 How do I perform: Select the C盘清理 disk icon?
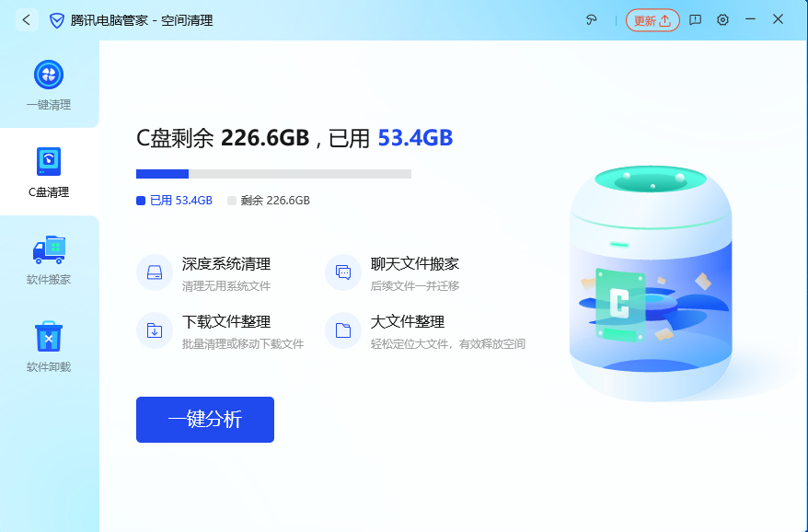[x=49, y=161]
